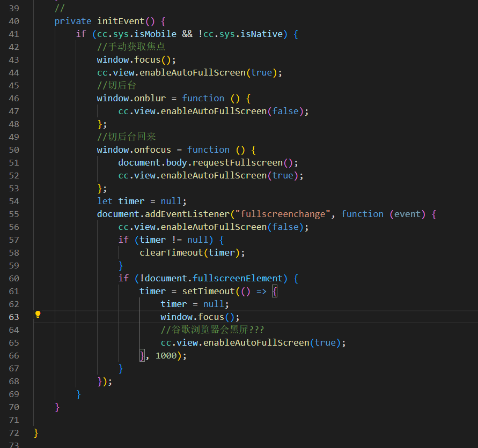Click 'window.focus();' on line 63
478x448 pixels.
pyautogui.click(x=200, y=317)
